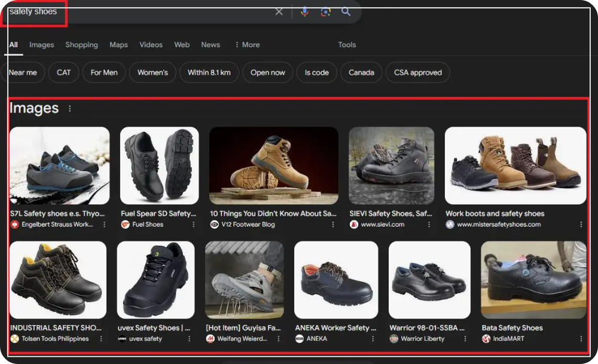Expand the More search categories menu
598x364 pixels.
click(248, 45)
